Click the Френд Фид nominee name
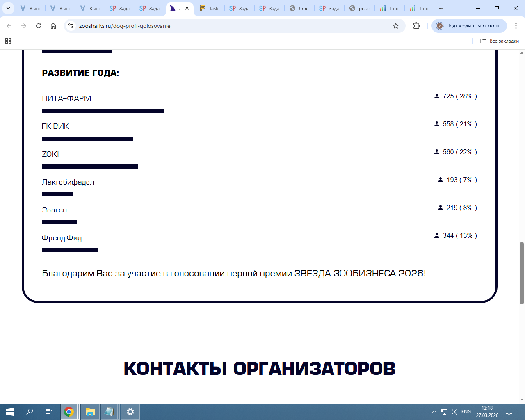Screen dimensions: 525x420 (x=62, y=238)
